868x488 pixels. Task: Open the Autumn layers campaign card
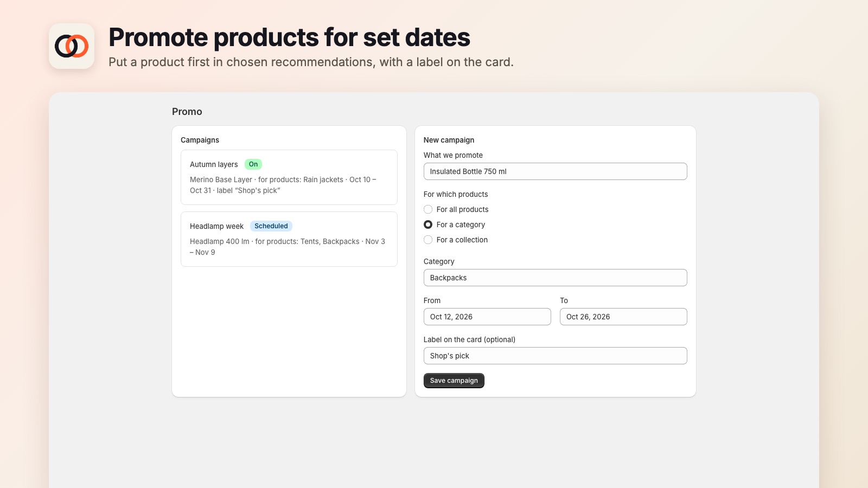click(x=289, y=177)
